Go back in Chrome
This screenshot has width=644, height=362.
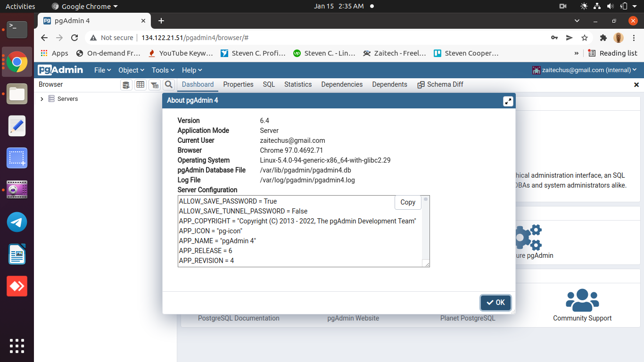tap(44, 38)
